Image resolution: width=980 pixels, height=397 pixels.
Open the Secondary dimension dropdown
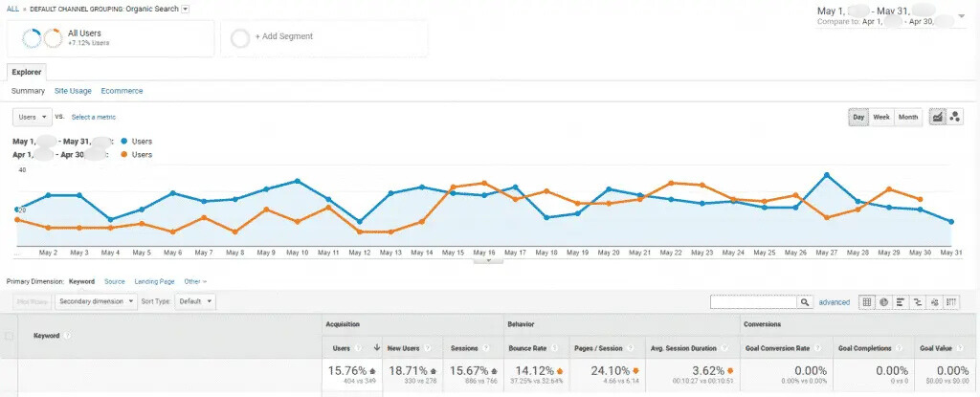pos(94,301)
